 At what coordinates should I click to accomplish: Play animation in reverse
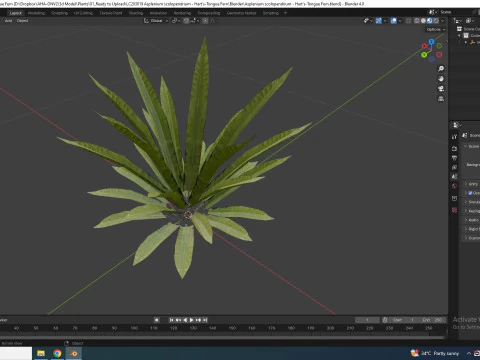click(185, 320)
